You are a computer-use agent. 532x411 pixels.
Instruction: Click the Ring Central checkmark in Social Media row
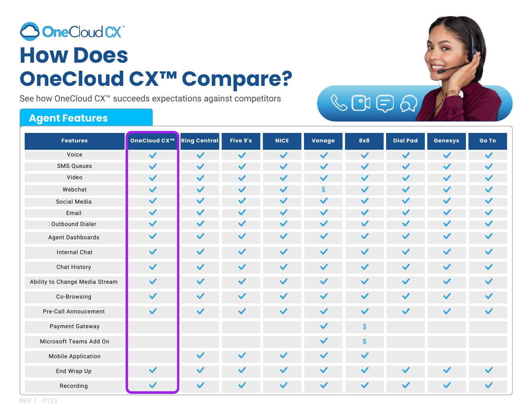[x=200, y=201]
